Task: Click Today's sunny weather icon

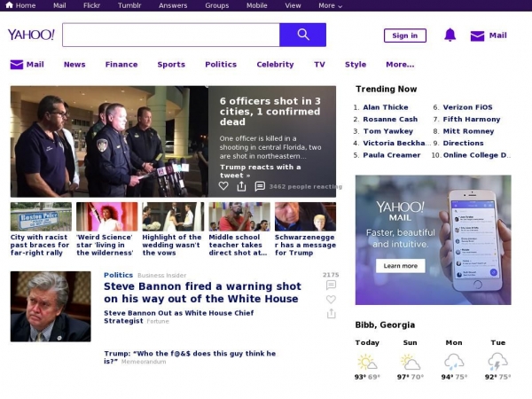Action: 367,362
